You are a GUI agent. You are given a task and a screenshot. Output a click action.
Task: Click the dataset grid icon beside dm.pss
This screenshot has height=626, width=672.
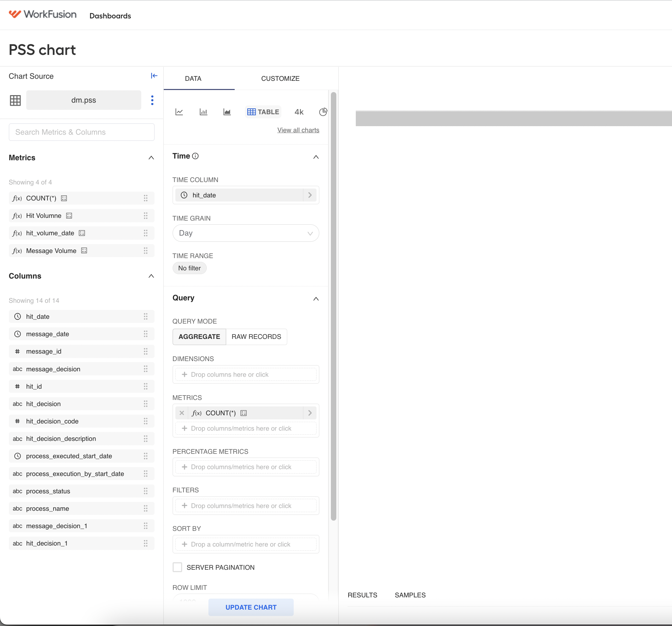coord(15,100)
